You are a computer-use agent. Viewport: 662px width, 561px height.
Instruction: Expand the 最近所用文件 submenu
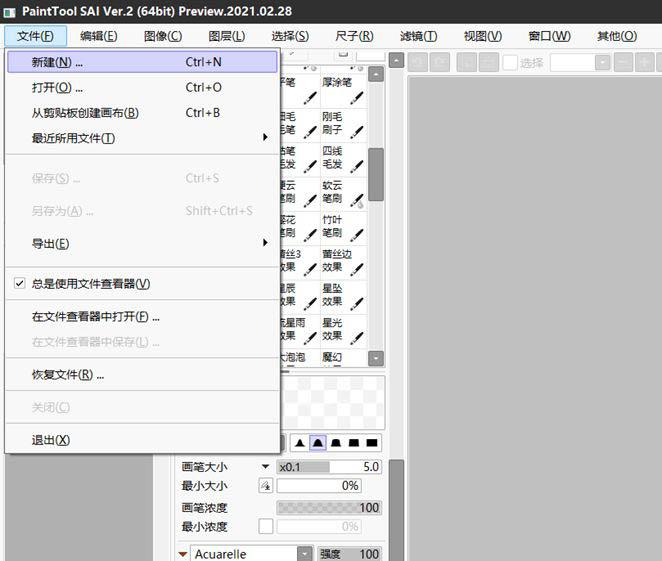click(x=142, y=138)
